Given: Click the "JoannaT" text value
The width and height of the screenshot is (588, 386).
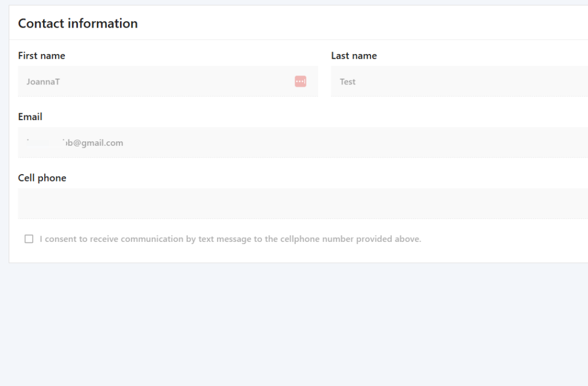Looking at the screenshot, I should coord(43,82).
